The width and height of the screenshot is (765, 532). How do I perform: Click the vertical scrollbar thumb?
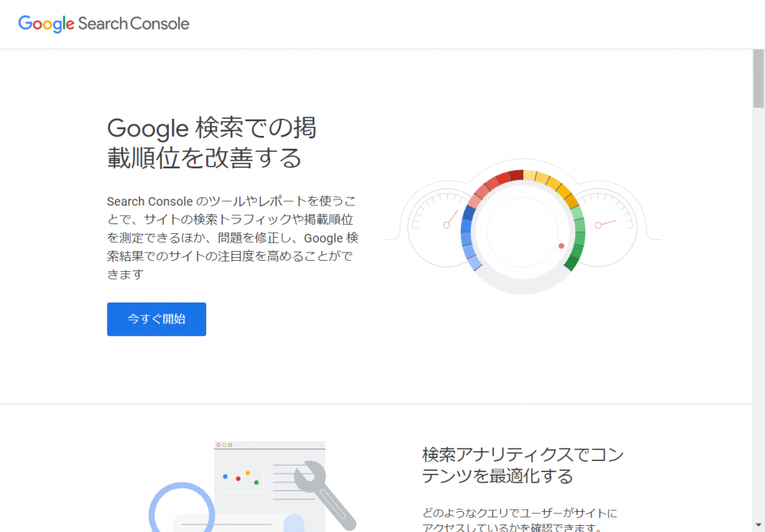pos(758,78)
